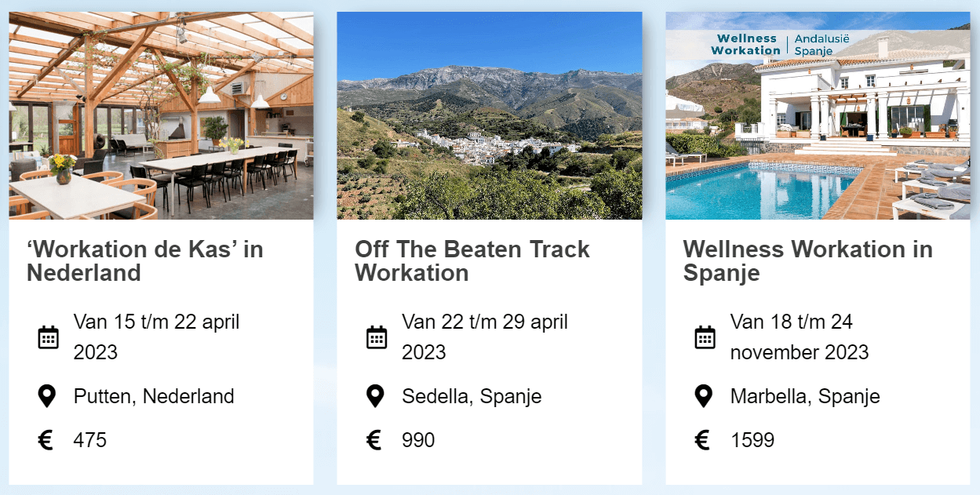Select the date Van 22 t/m 29 april 2023
This screenshot has width=980, height=495.
coord(485,337)
